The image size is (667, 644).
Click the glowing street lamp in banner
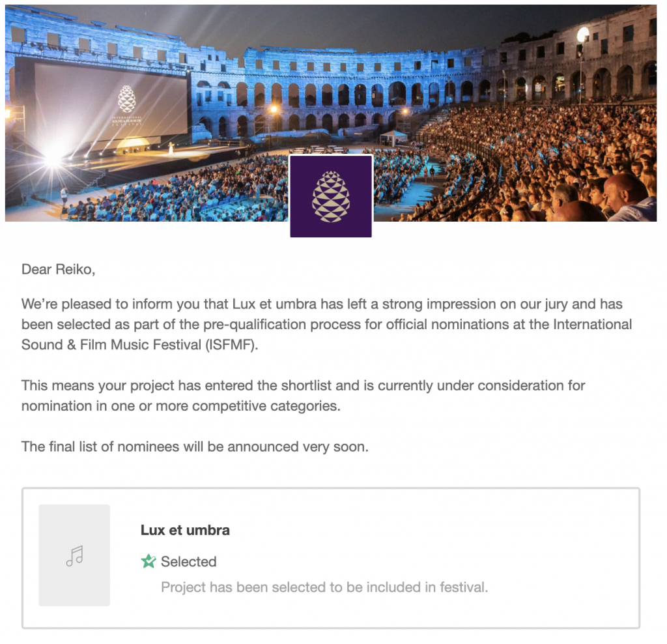point(582,34)
